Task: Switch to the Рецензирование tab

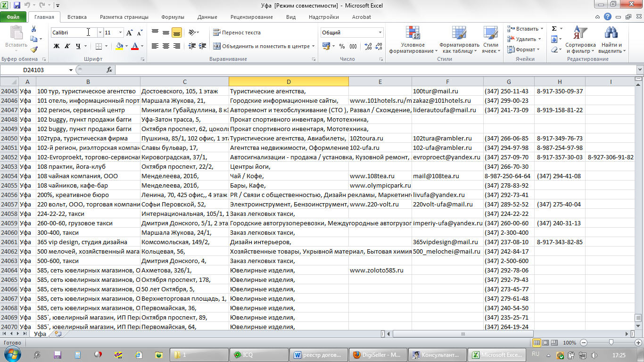Action: 251,17
